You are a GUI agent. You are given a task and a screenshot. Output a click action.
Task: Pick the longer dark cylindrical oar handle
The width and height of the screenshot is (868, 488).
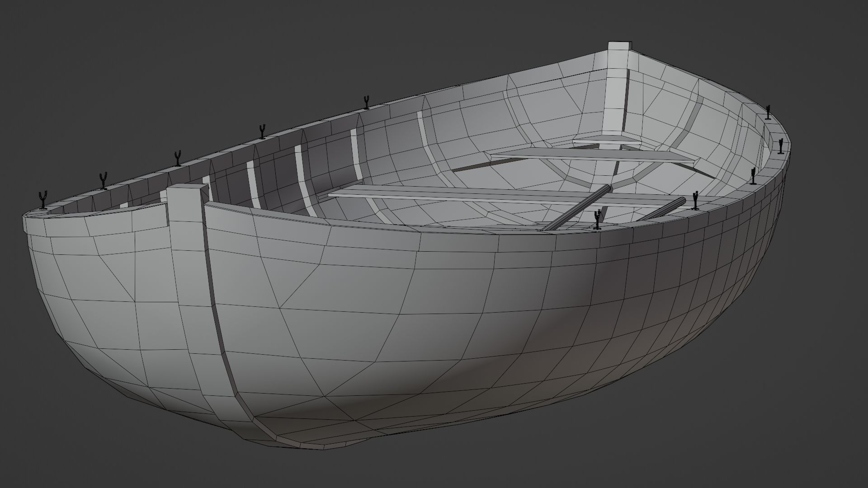[577, 208]
